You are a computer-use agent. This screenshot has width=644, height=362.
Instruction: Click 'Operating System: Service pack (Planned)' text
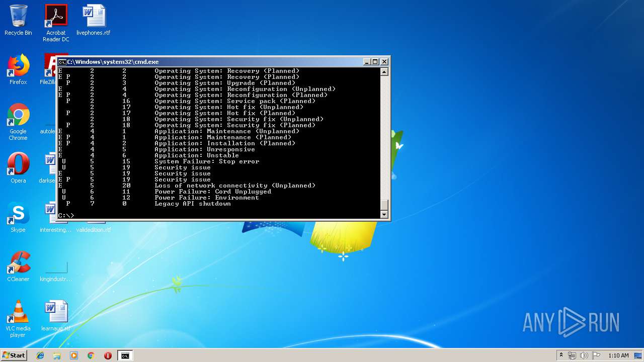click(235, 101)
